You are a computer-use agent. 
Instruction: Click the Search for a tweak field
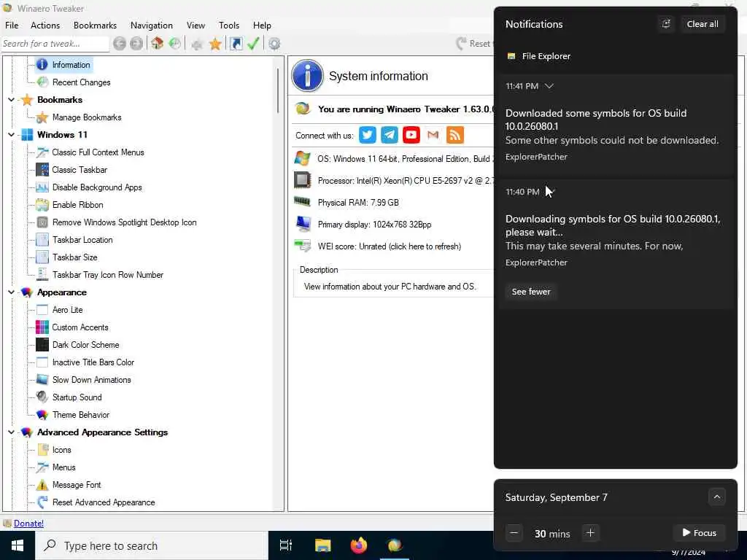point(55,44)
